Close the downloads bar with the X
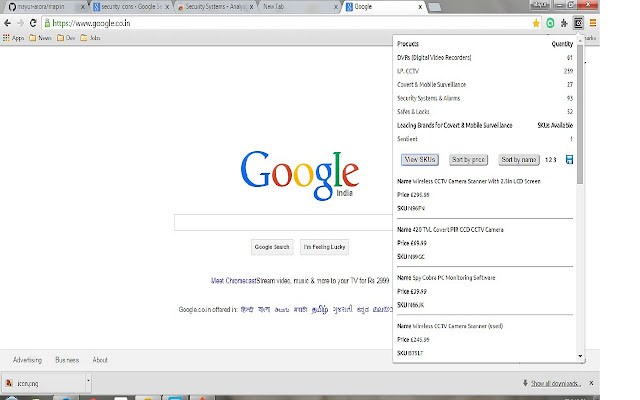Image resolution: width=640 pixels, height=400 pixels. pyautogui.click(x=591, y=383)
